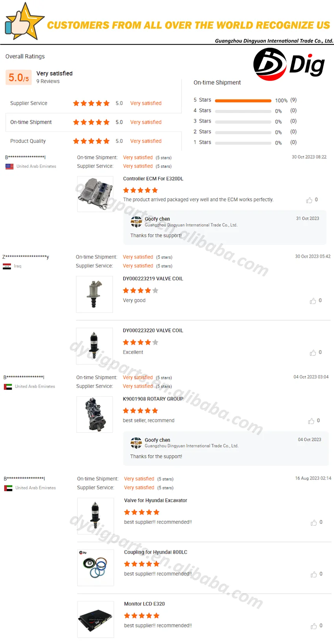This screenshot has width=334, height=644.
Task: Select the On-time Shipment rating row
Action: click(x=94, y=122)
